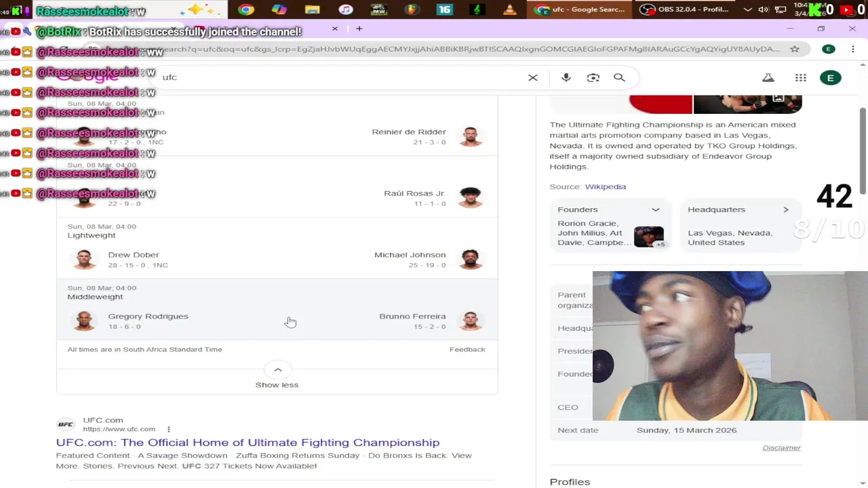Collapse the schedule with Show less
The width and height of the screenshot is (868, 488).
coord(277,377)
